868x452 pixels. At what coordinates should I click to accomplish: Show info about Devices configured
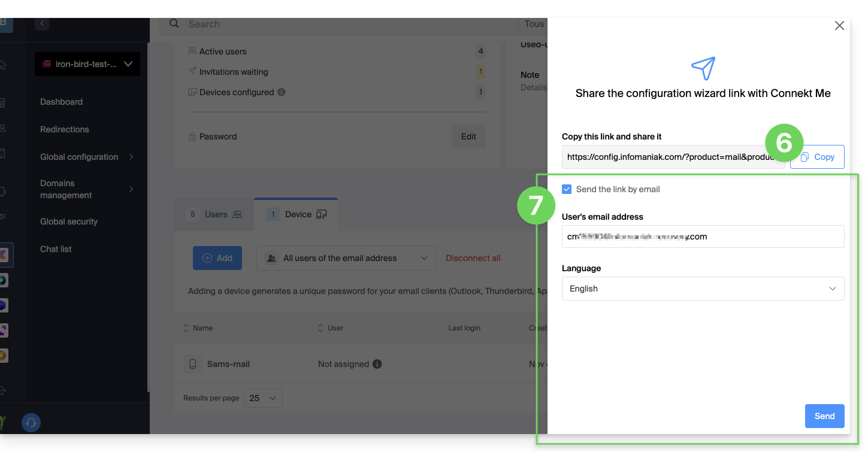click(x=282, y=92)
